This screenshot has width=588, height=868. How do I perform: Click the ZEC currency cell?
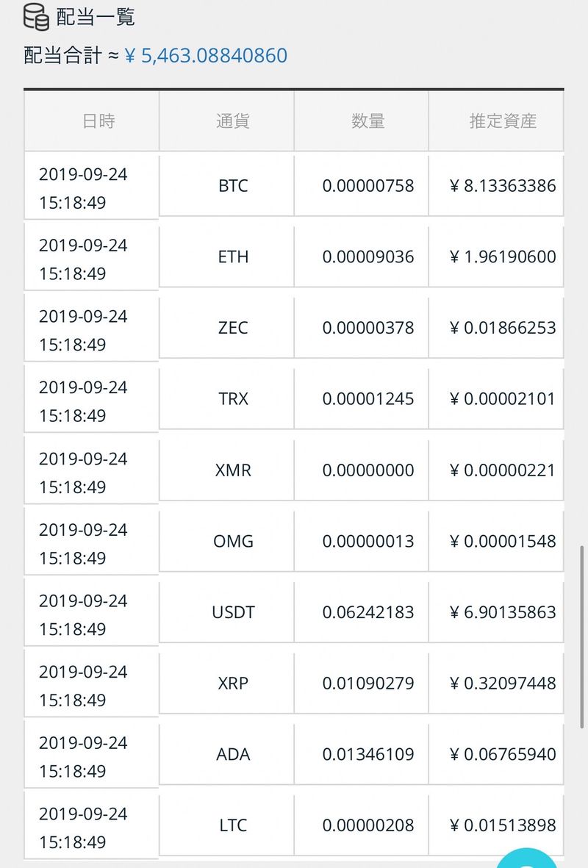233,328
